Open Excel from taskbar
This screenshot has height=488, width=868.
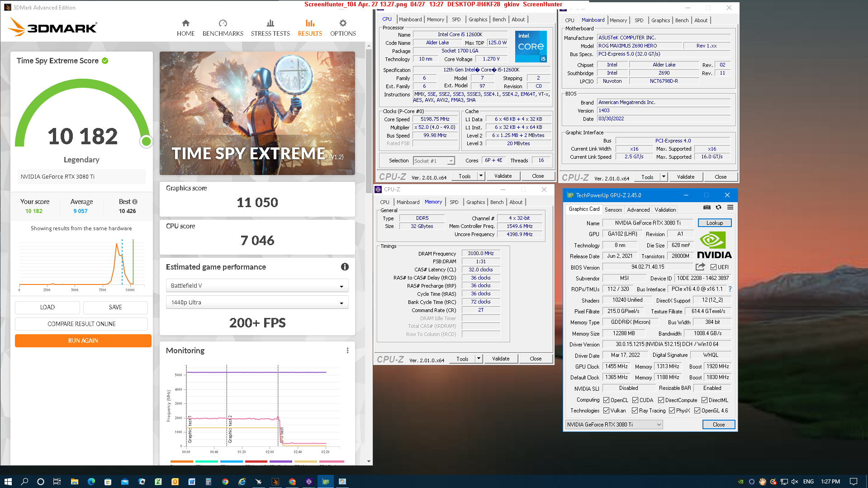coord(158,482)
